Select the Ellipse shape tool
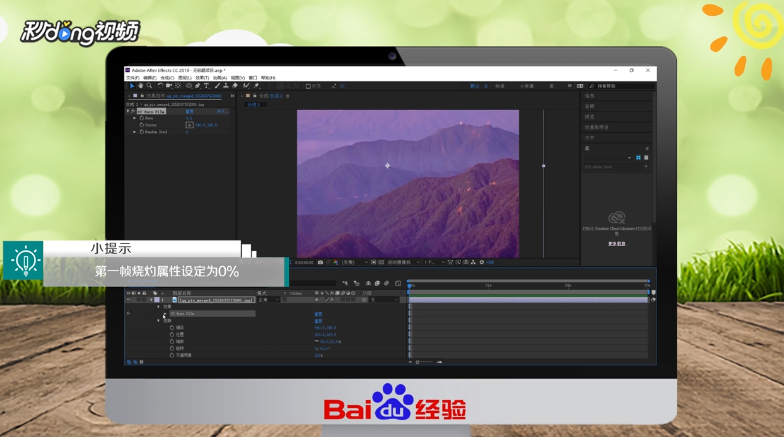 coord(189,86)
